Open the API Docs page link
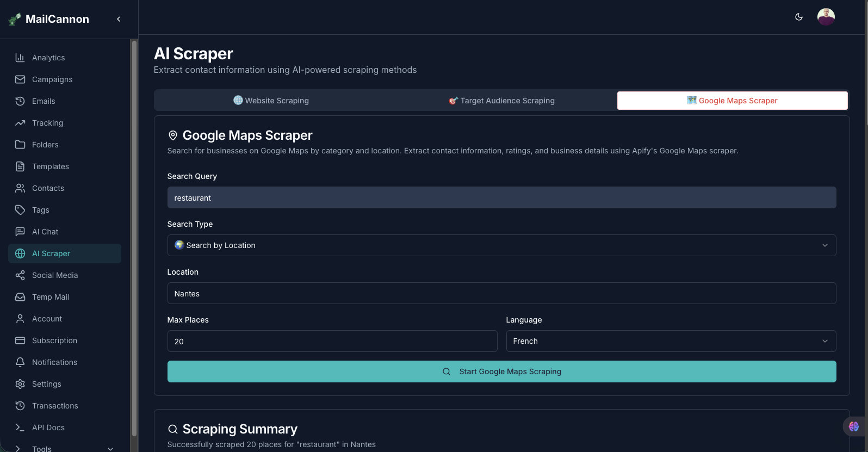The height and width of the screenshot is (452, 868). tap(65, 428)
